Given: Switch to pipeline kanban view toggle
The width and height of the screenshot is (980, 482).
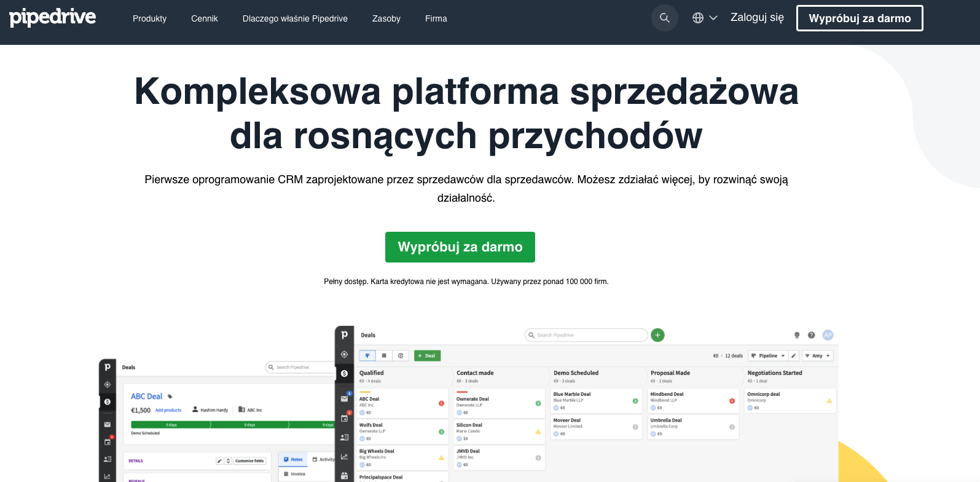Looking at the screenshot, I should 367,355.
